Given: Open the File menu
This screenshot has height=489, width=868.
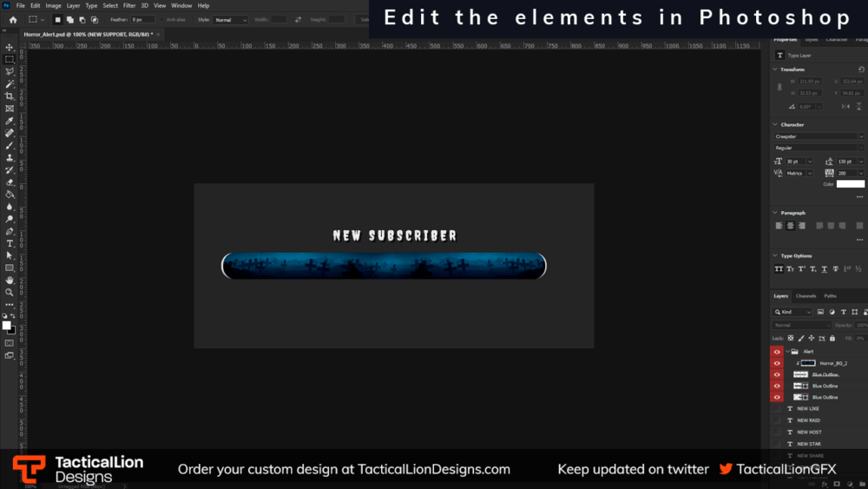Looking at the screenshot, I should [x=21, y=5].
